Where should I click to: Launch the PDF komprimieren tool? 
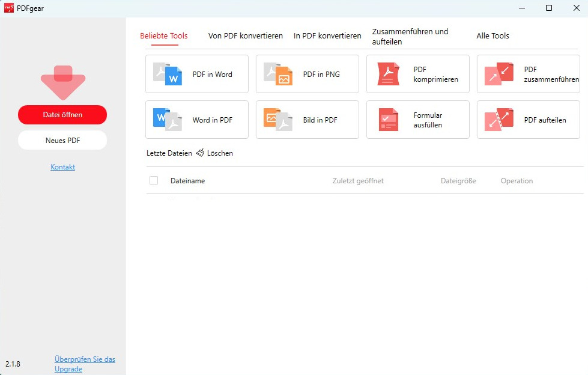pos(417,74)
